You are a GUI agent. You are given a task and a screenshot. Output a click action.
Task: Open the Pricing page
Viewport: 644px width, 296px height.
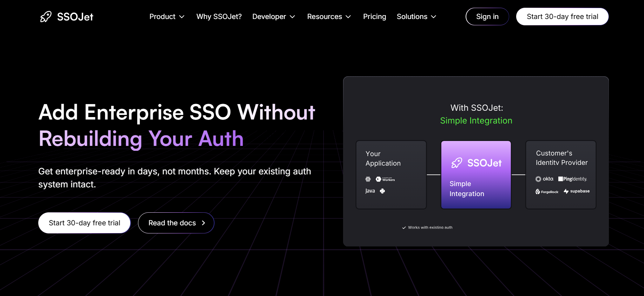point(375,17)
